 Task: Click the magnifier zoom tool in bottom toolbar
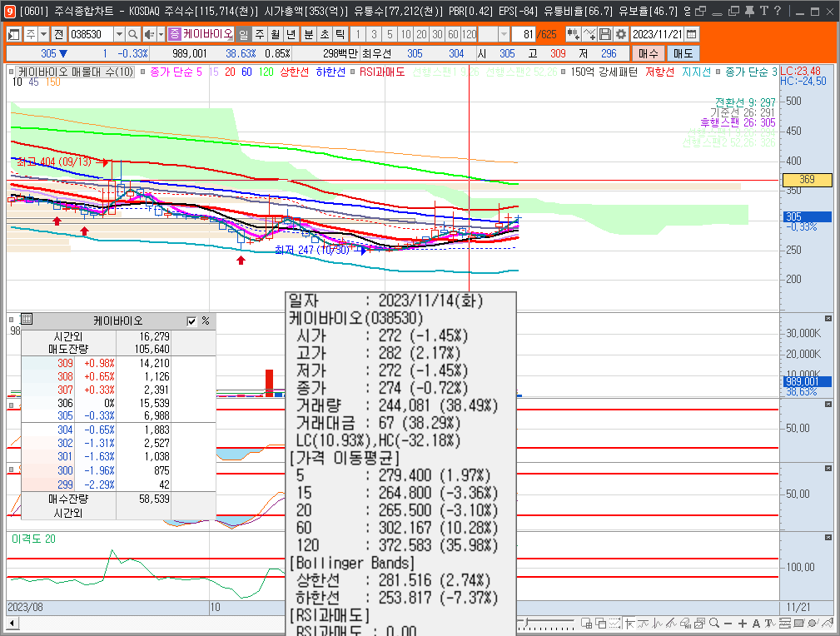point(714,624)
